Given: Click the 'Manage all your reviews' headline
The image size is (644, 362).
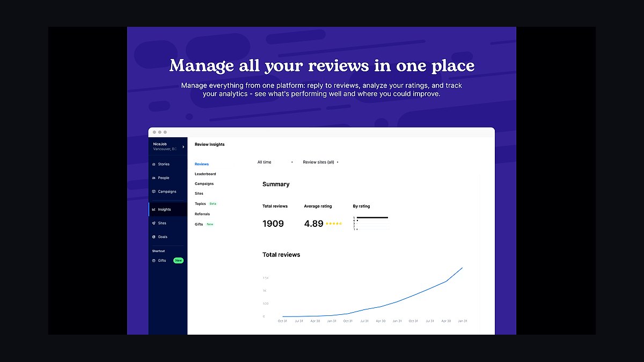Looking at the screenshot, I should [x=322, y=65].
